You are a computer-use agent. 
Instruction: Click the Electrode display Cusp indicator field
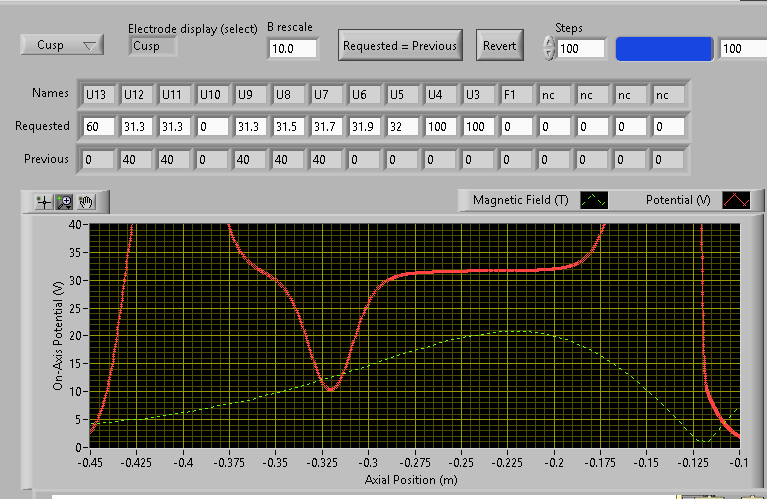[x=153, y=45]
